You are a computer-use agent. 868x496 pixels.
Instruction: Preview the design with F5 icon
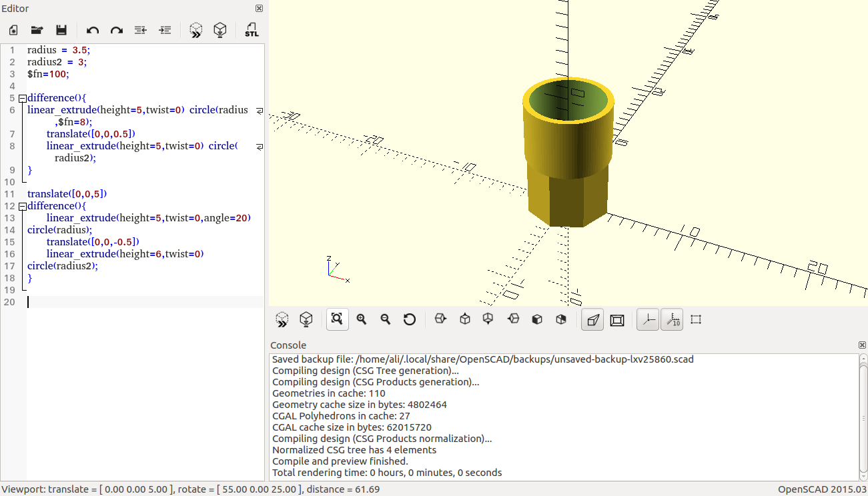196,29
